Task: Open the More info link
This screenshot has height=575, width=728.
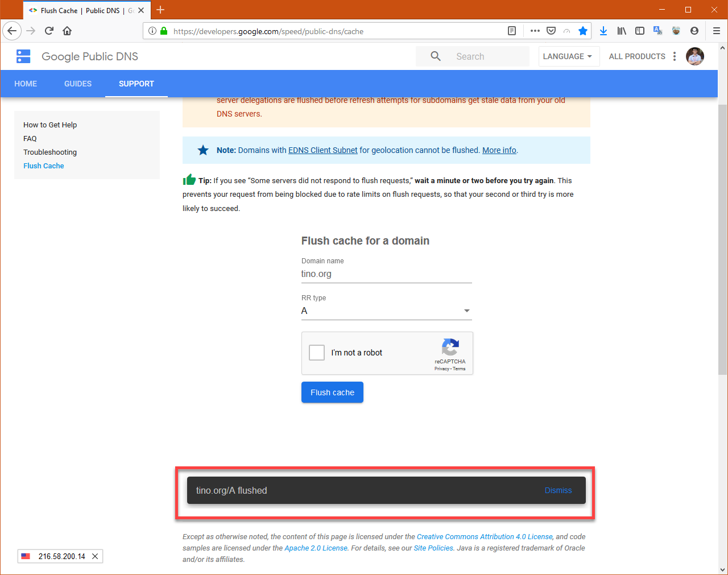Action: 499,150
